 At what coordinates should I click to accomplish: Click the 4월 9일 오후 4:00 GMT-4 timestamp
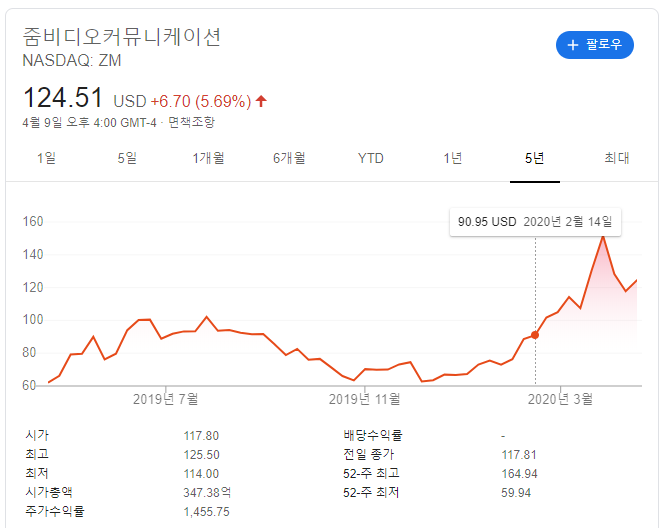89,123
